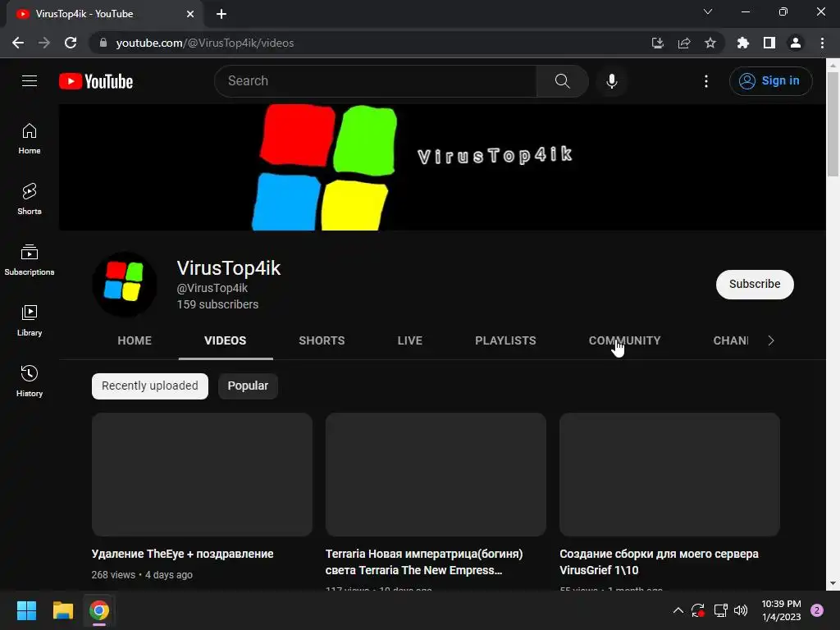Click the Subscribe button
The width and height of the screenshot is (840, 630).
755,285
